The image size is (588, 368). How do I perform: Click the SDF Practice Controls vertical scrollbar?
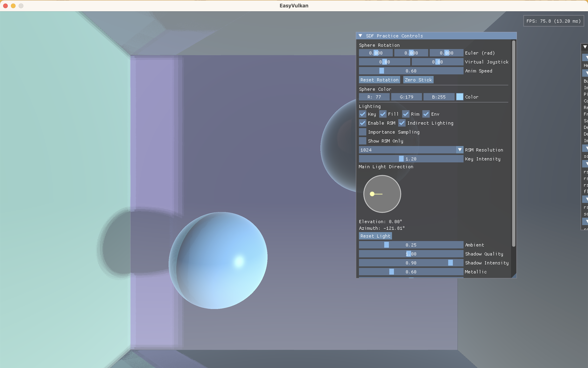tap(514, 144)
